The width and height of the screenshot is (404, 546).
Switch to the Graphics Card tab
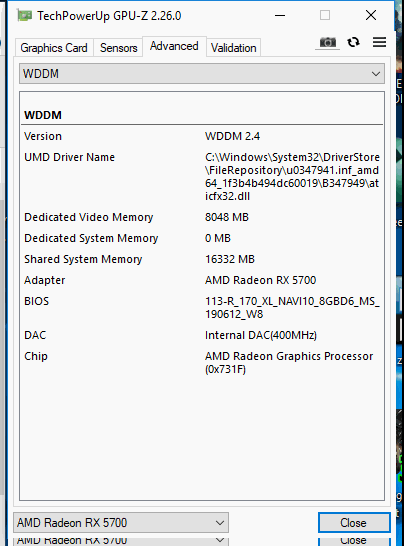coord(54,48)
